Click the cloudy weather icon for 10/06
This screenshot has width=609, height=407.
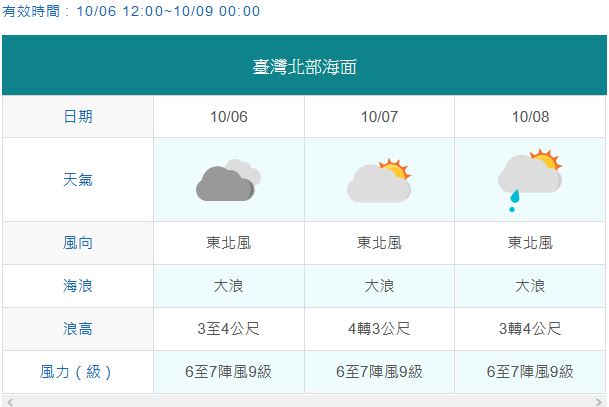[228, 180]
